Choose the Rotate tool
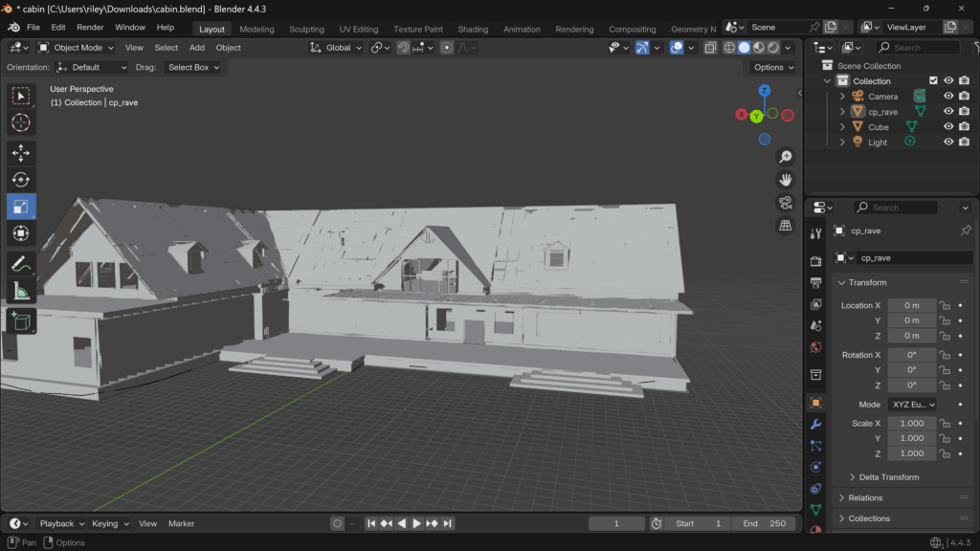Viewport: 980px width, 551px height. (x=21, y=180)
